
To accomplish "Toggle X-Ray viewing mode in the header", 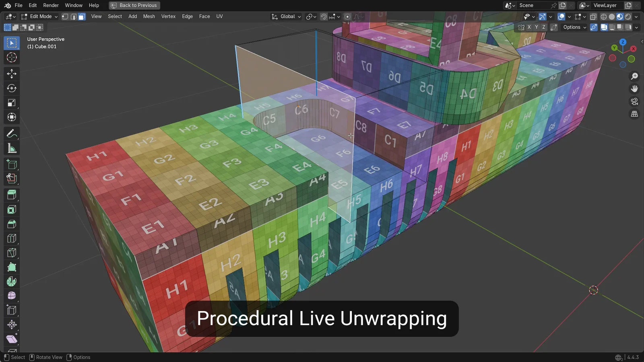I will [x=593, y=16].
